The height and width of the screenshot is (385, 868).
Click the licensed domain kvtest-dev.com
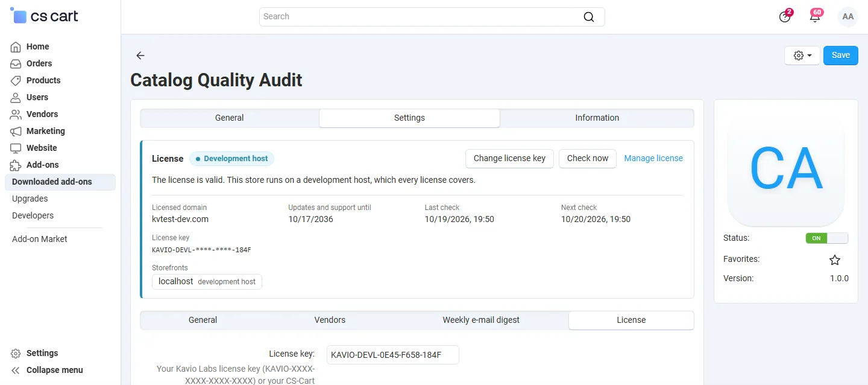(x=180, y=220)
